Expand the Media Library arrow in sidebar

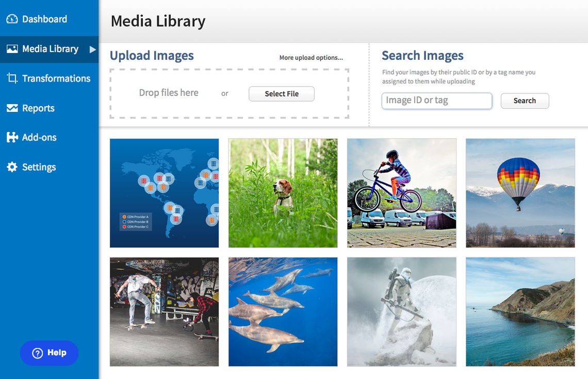coord(93,49)
